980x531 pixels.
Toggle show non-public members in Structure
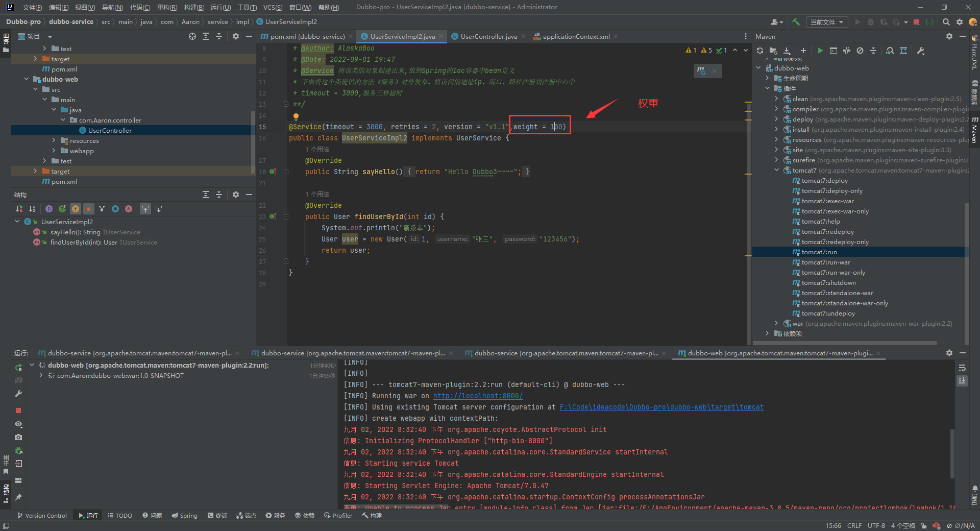pyautogui.click(x=89, y=209)
